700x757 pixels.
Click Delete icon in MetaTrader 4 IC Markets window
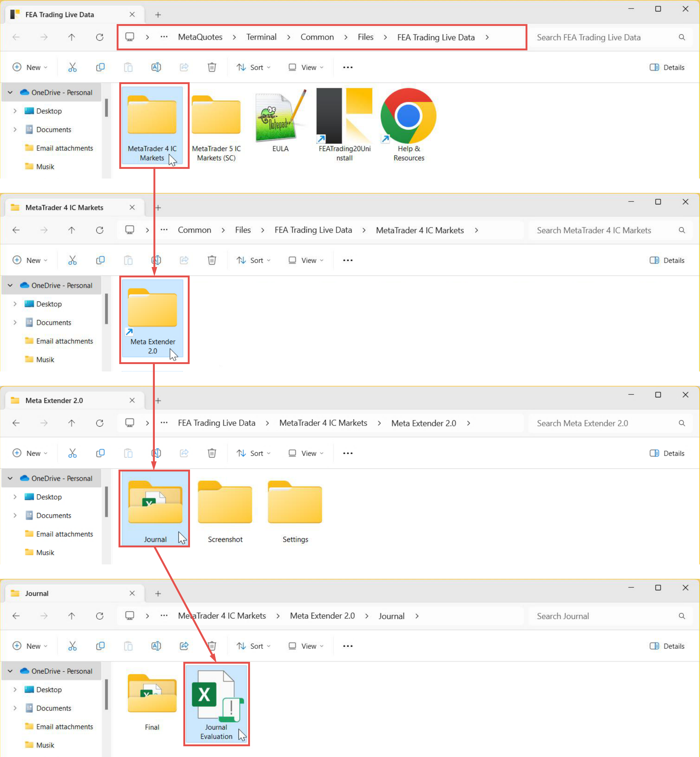coord(212,260)
